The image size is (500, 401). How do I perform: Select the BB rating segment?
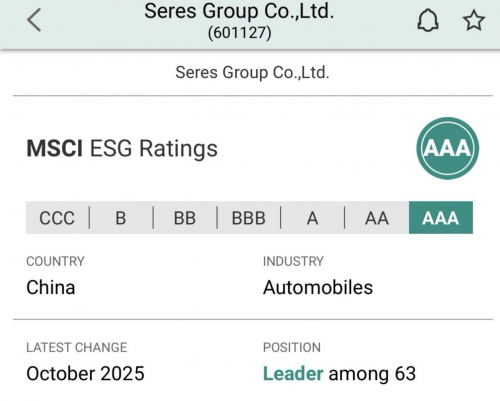tap(185, 218)
